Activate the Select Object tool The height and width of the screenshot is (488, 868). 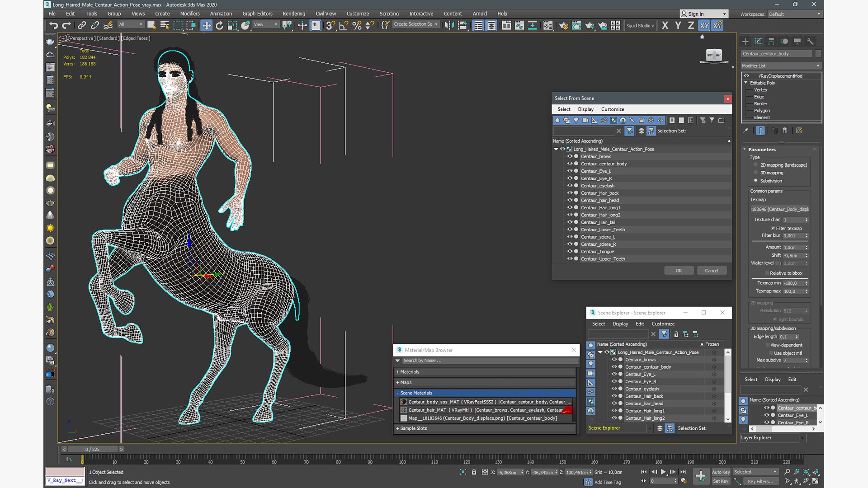click(x=151, y=25)
